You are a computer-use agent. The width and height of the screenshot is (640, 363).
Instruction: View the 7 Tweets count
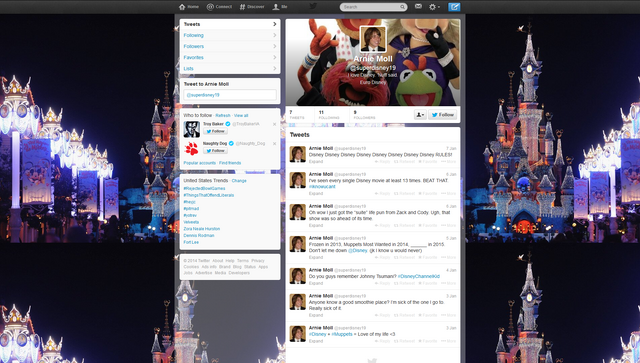point(297,115)
